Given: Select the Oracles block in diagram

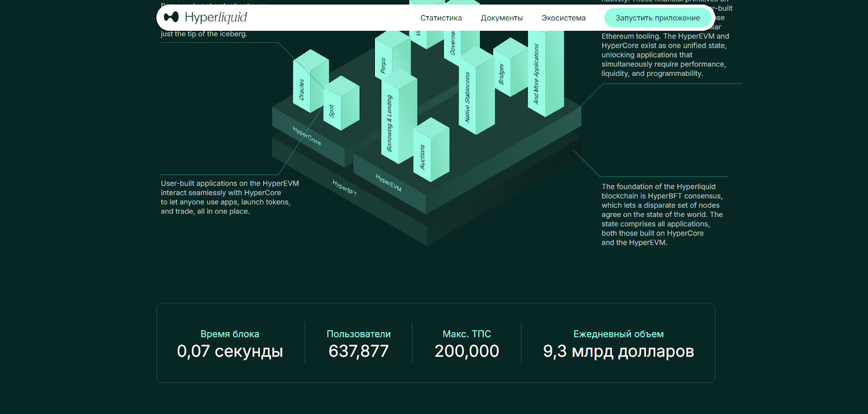Looking at the screenshot, I should pyautogui.click(x=311, y=81).
